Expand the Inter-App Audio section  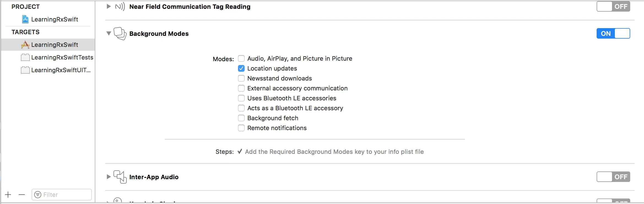[109, 177]
